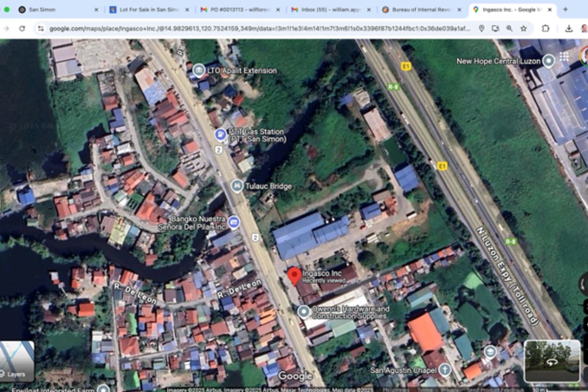Select the Ptt Gas Station fuel marker

pyautogui.click(x=220, y=134)
